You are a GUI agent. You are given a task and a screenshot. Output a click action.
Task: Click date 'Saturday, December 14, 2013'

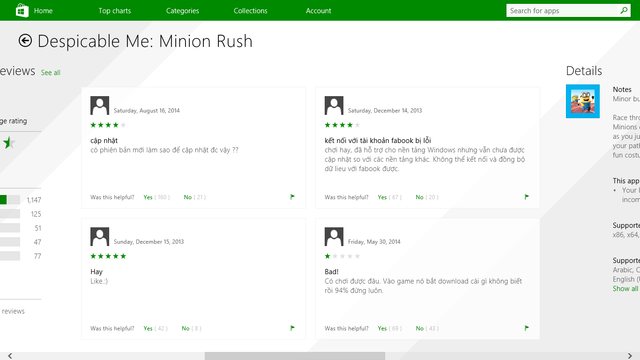pos(385,110)
